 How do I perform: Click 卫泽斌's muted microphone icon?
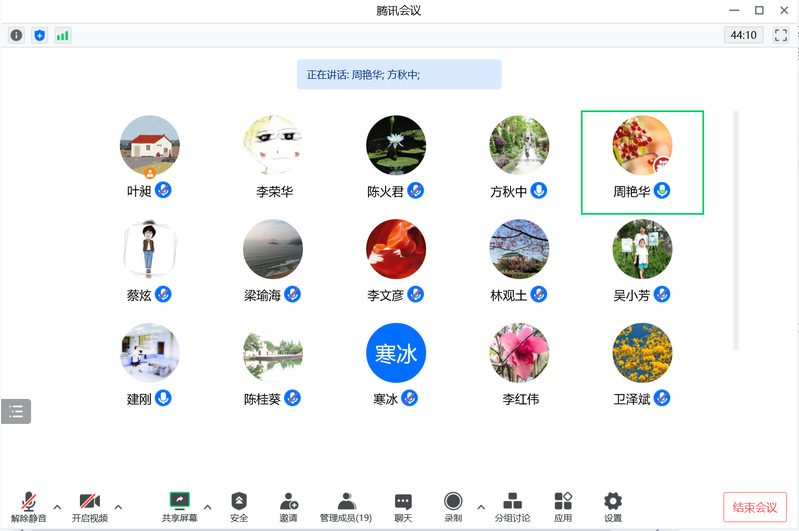tap(662, 398)
